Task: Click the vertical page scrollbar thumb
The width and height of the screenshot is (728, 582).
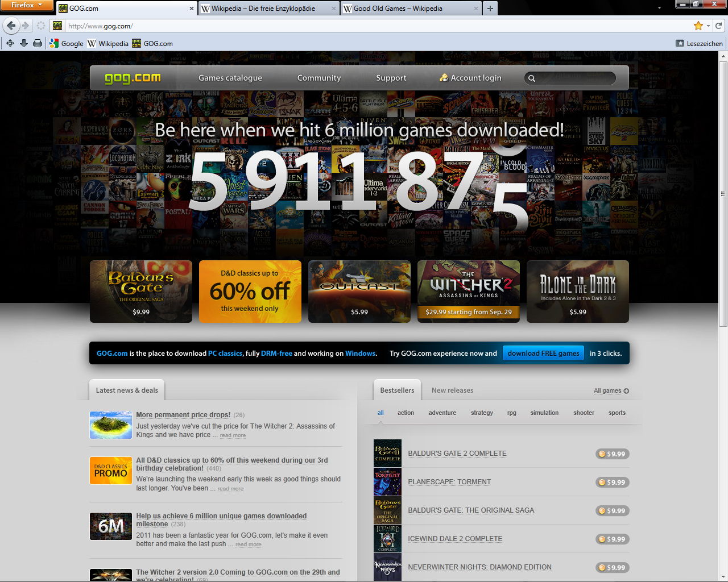Action: coord(723,193)
